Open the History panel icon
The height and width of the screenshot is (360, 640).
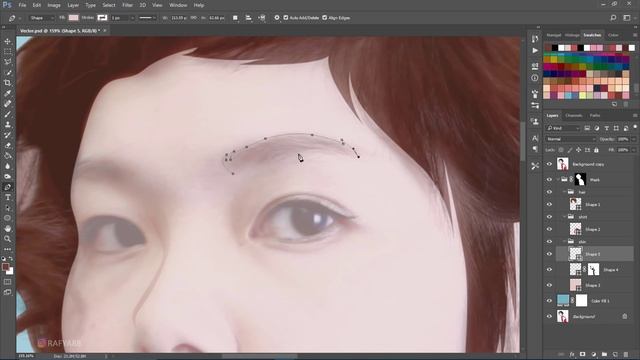pyautogui.click(x=535, y=38)
